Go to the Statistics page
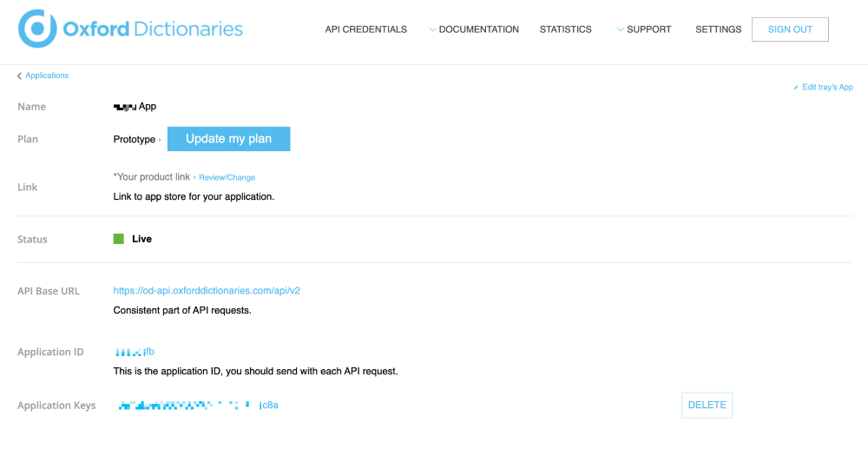 (x=565, y=30)
